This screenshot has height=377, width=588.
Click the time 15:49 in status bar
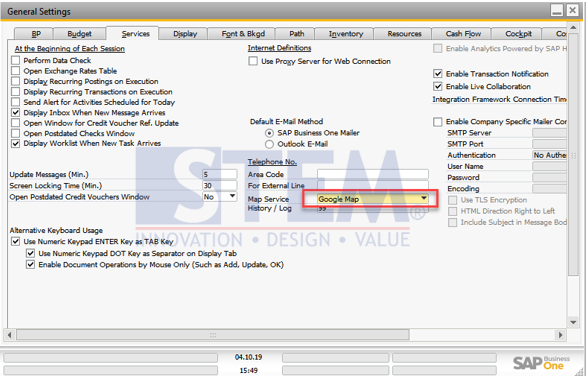248,371
